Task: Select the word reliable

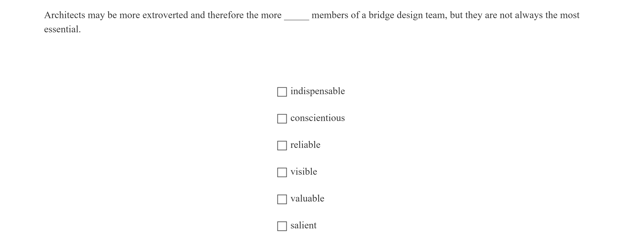Action: click(x=305, y=145)
